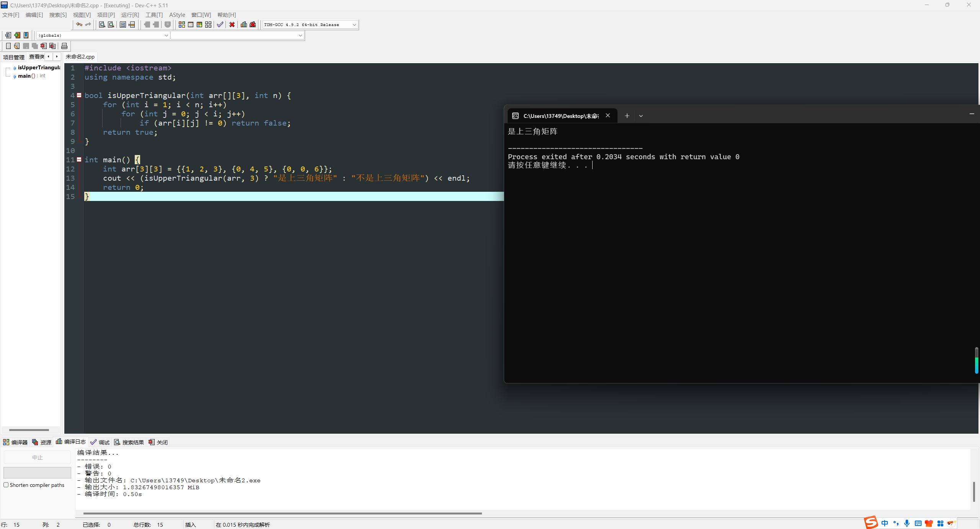Click the red X stop execution icon
Viewport: 980px width, 529px height.
232,24
